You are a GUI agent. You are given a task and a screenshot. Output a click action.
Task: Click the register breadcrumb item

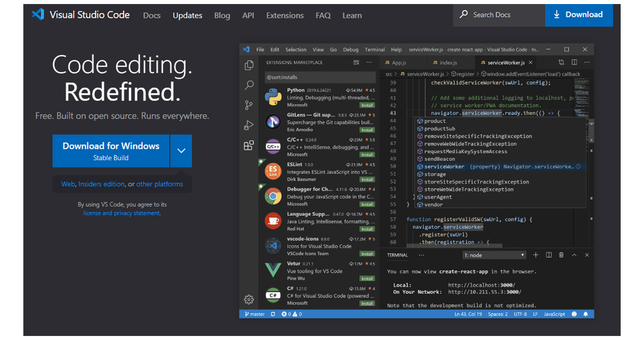pos(463,74)
